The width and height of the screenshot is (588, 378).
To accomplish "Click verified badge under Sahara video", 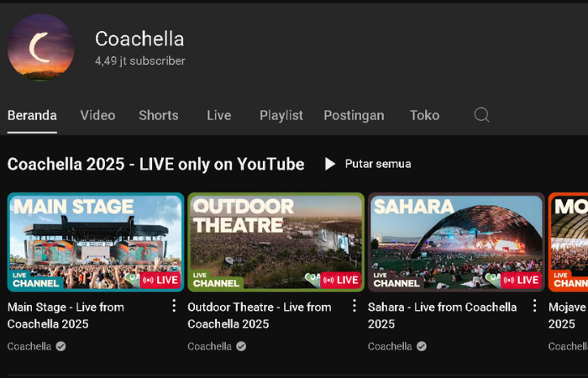I will (x=422, y=346).
